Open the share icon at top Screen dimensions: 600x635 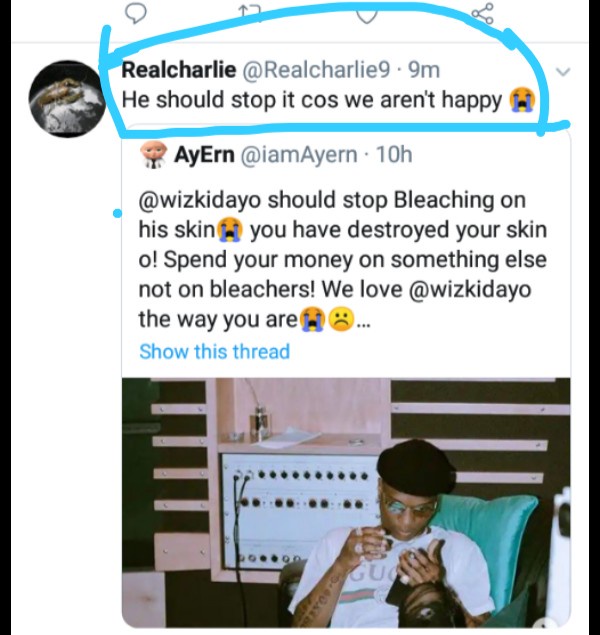(x=484, y=12)
